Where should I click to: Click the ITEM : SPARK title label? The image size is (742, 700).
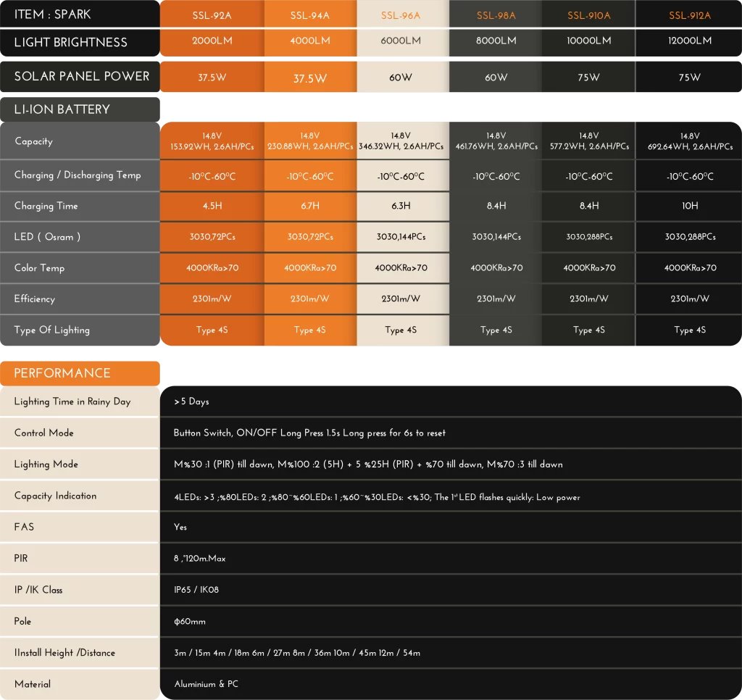click(53, 14)
